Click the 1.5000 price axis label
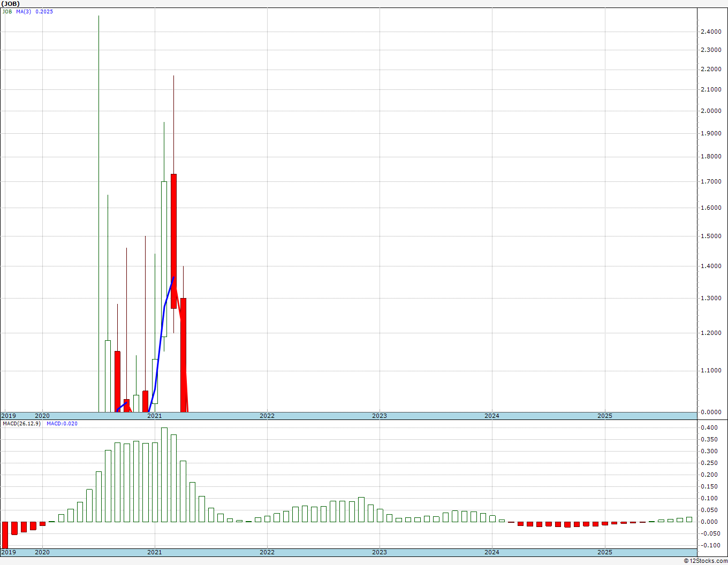This screenshot has height=565, width=728. coord(711,236)
